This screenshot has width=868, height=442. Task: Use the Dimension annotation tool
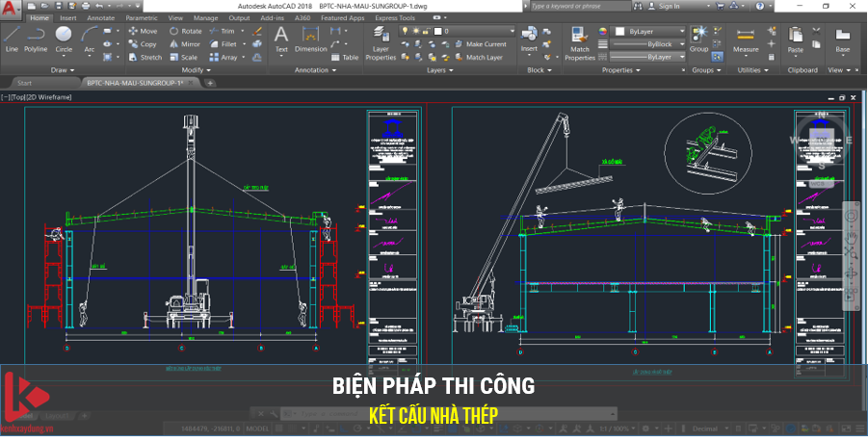click(x=310, y=40)
